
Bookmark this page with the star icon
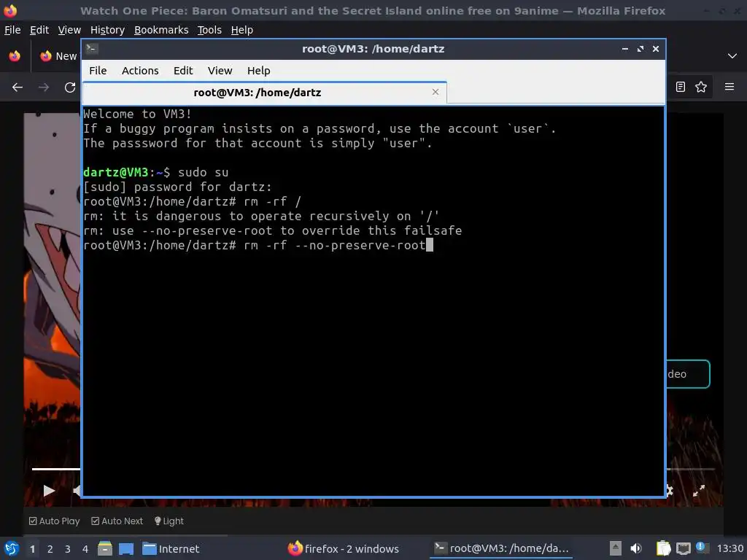click(x=701, y=87)
